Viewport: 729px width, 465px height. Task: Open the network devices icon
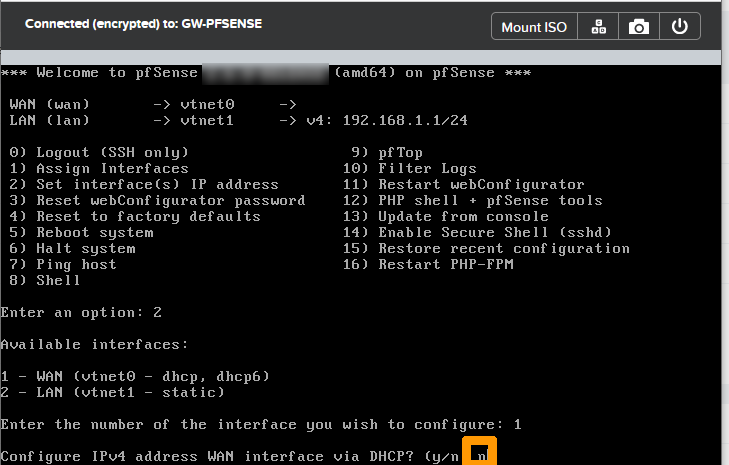[x=598, y=27]
